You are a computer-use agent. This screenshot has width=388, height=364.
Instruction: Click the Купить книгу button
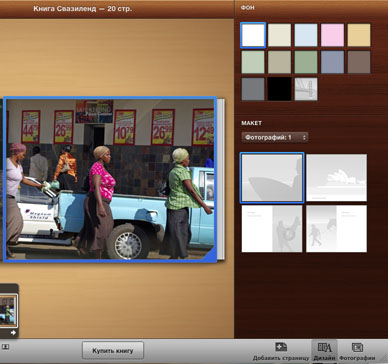click(113, 350)
